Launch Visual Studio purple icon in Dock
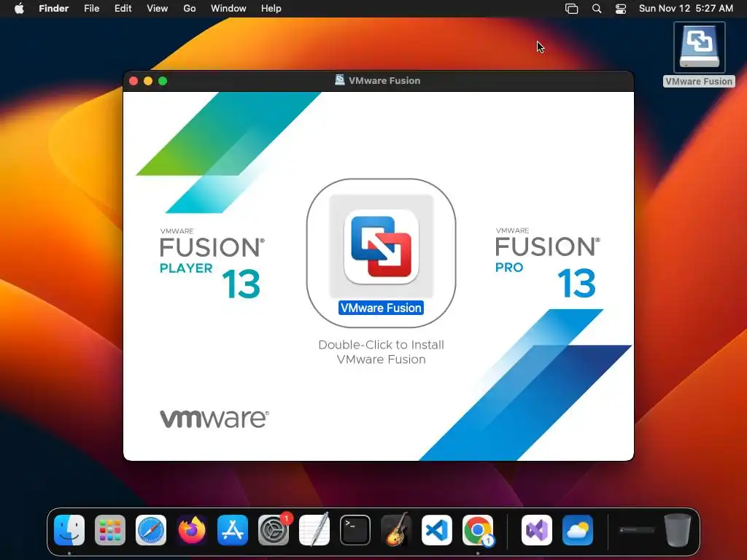This screenshot has width=747, height=560. pyautogui.click(x=536, y=530)
